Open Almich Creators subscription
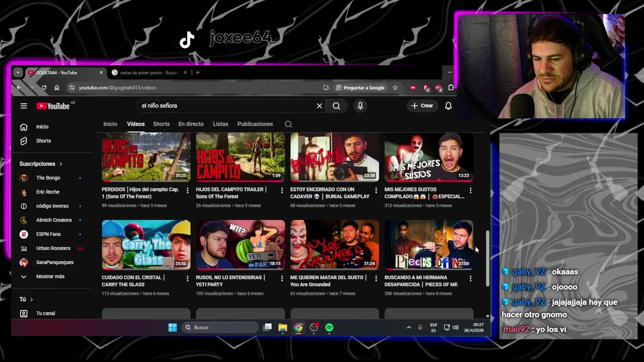 54,220
